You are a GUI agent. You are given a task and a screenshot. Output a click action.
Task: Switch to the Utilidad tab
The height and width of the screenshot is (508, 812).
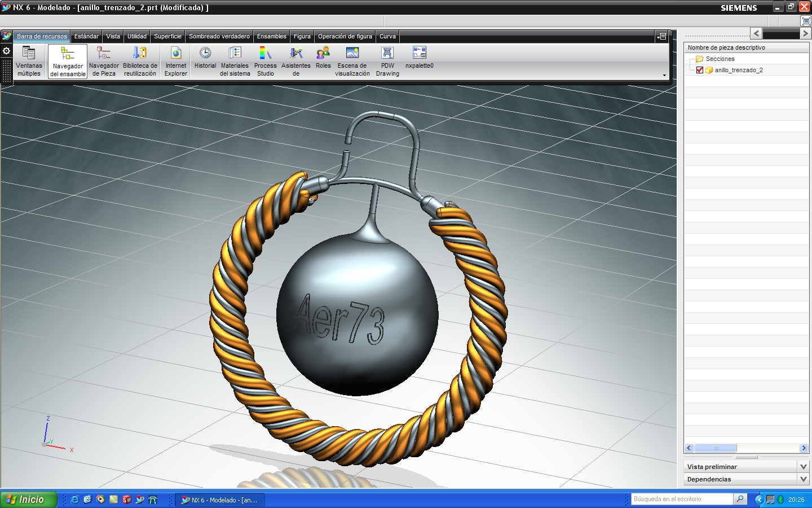[x=136, y=36]
